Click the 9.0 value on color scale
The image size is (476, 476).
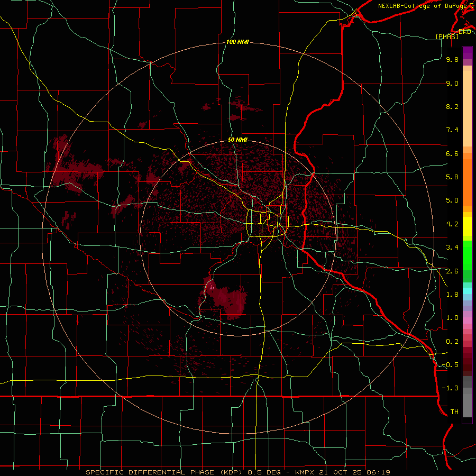pos(452,83)
